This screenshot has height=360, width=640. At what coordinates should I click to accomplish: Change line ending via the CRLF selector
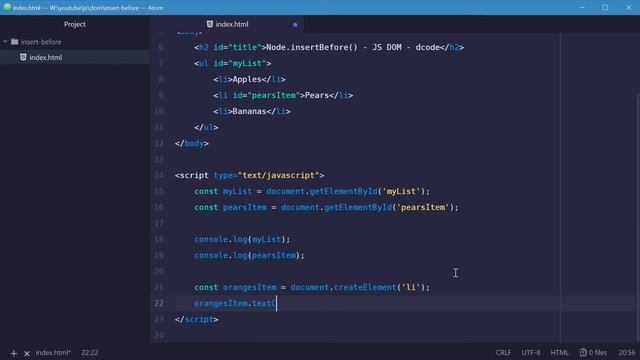tap(503, 353)
